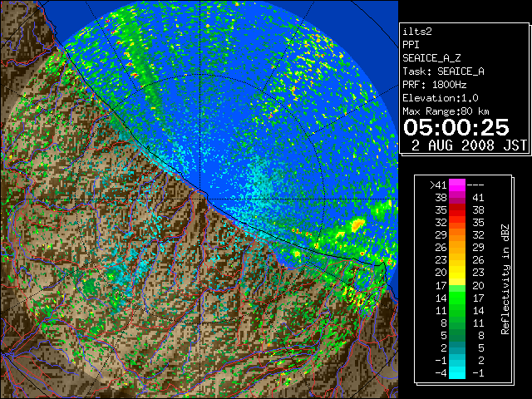Click the '2 AUG 2008 JST' date

coord(469,145)
